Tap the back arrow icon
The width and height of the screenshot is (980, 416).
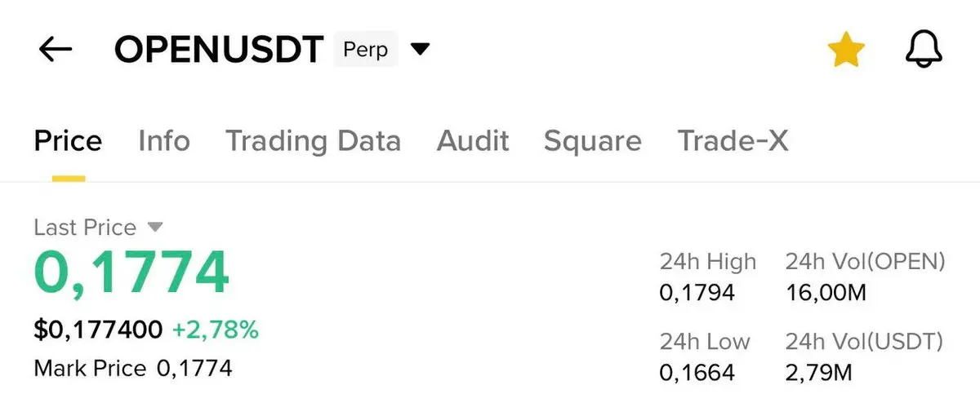[x=56, y=50]
